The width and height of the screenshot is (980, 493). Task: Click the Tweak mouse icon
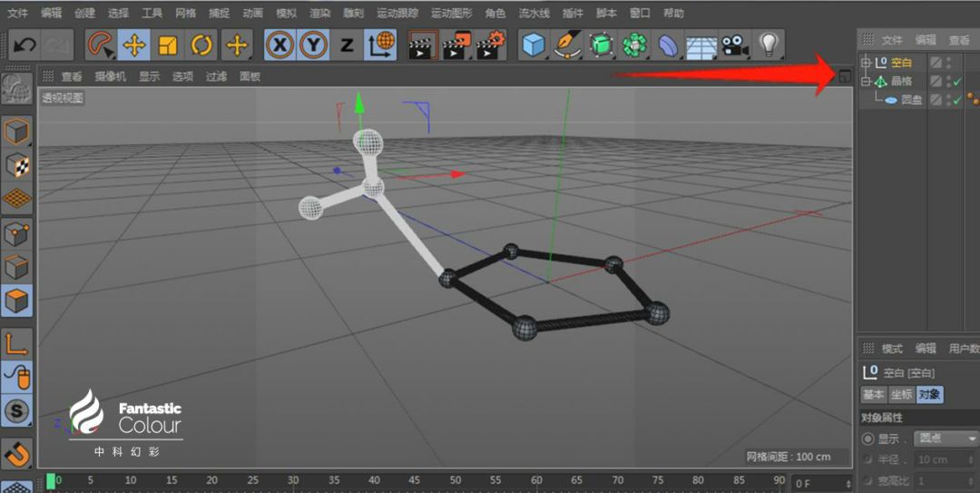click(x=16, y=378)
